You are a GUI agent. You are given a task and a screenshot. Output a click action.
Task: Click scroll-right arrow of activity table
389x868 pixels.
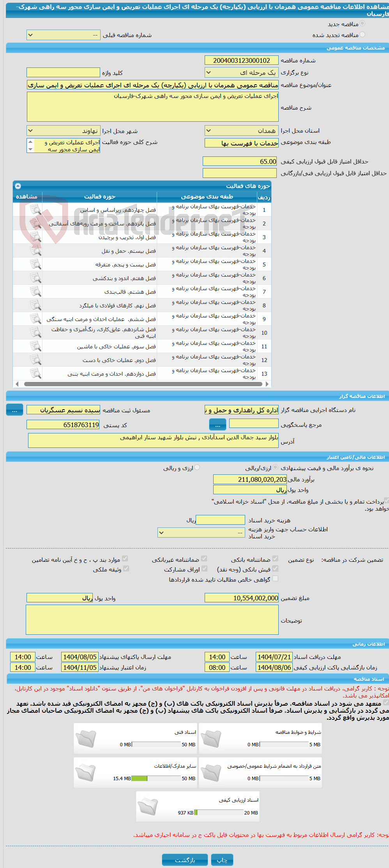pyautogui.click(x=267, y=384)
